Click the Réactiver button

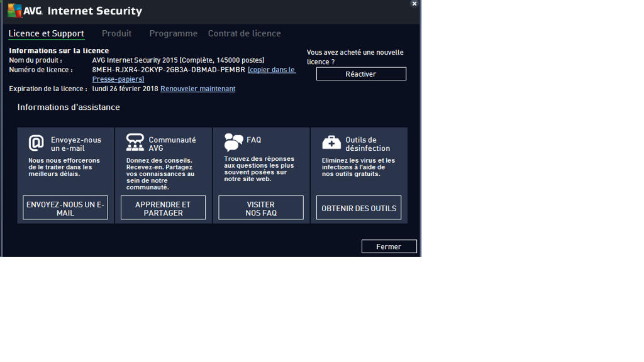click(x=361, y=74)
